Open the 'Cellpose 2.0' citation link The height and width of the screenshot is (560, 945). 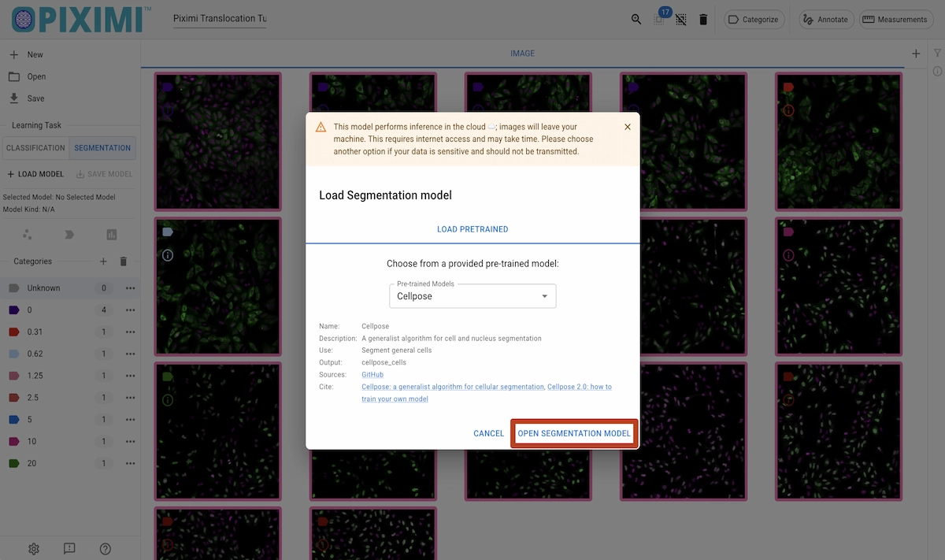pyautogui.click(x=487, y=393)
